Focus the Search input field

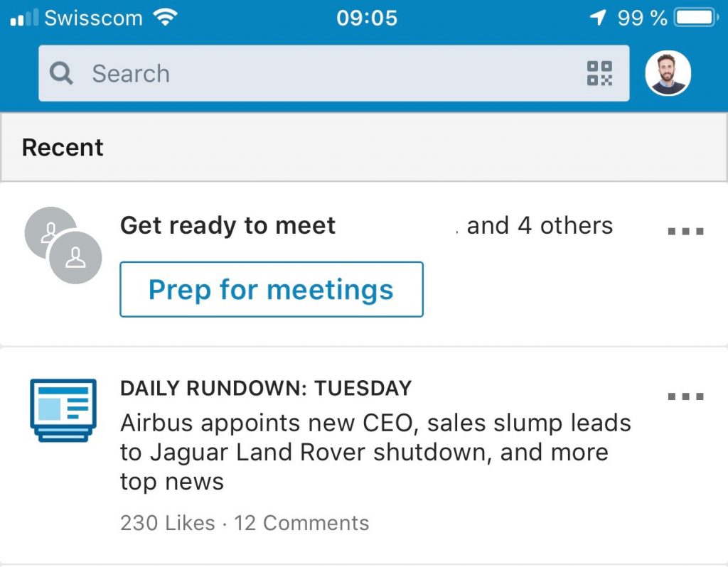coord(334,73)
